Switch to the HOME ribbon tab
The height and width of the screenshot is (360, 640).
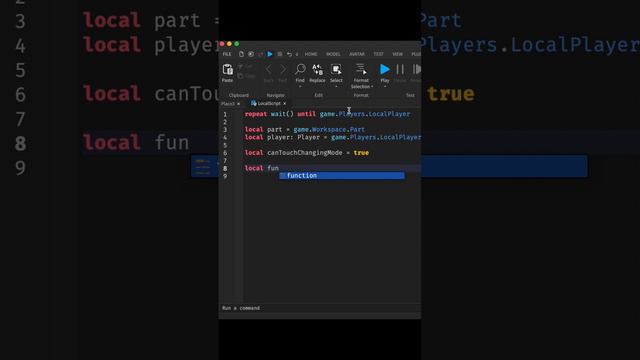(x=311, y=54)
